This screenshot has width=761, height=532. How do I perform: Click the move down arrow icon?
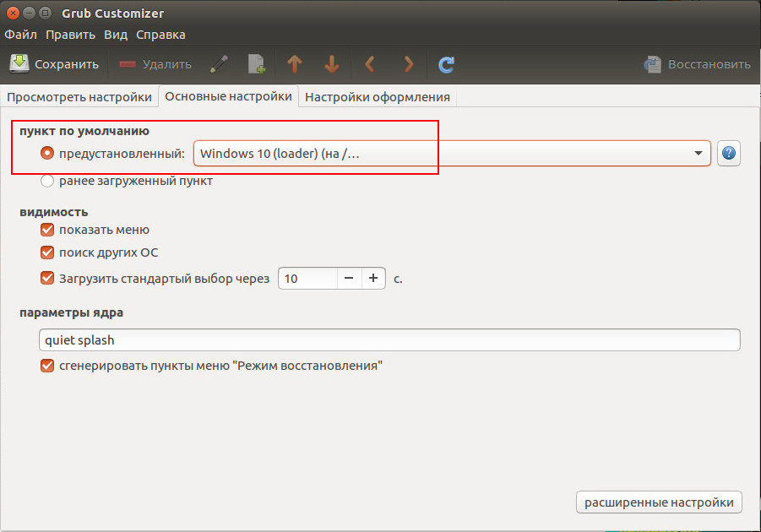click(332, 64)
